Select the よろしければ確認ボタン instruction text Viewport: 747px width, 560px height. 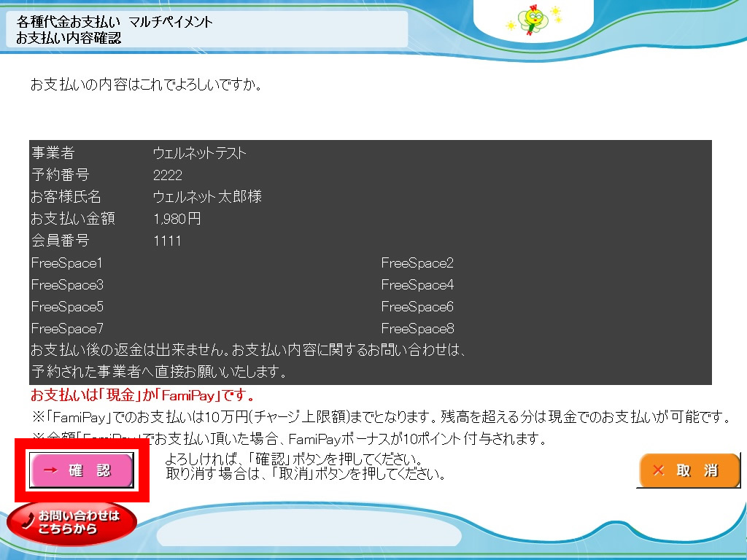(x=293, y=459)
